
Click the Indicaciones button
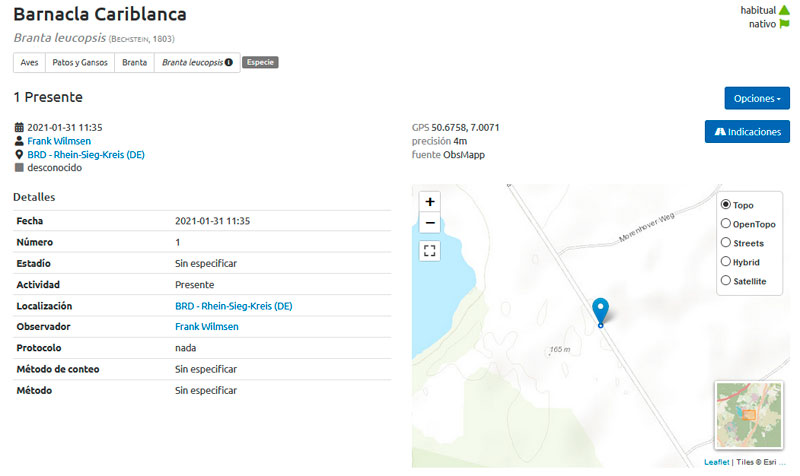(x=747, y=132)
